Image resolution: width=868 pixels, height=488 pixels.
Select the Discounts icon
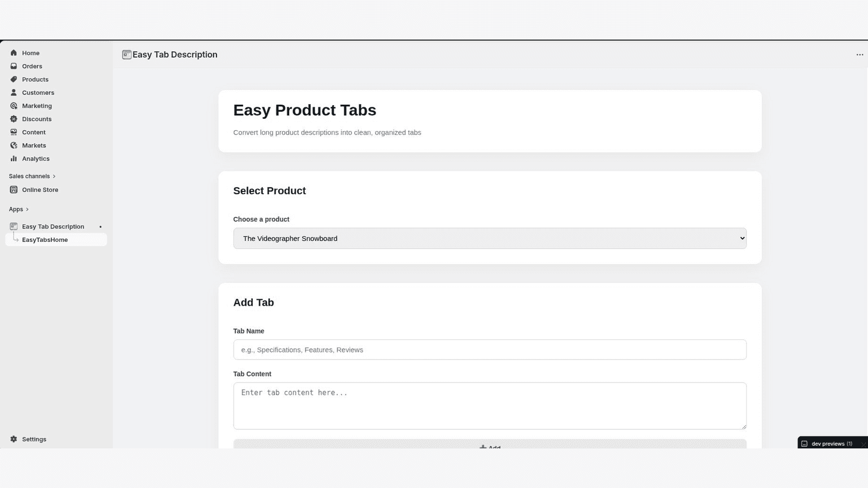(14, 119)
